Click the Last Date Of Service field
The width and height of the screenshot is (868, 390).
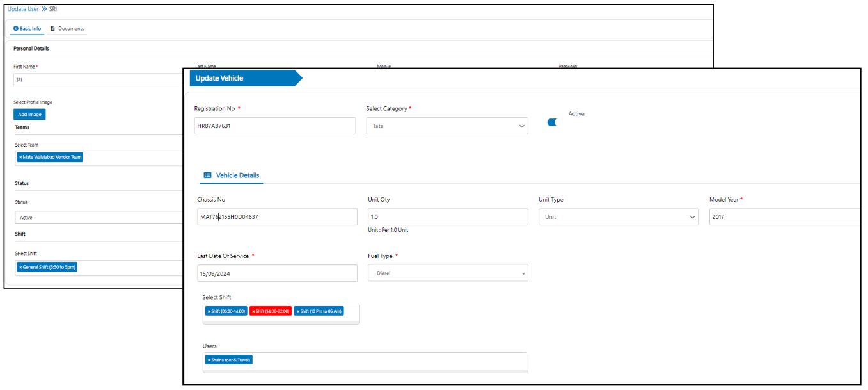click(x=277, y=273)
